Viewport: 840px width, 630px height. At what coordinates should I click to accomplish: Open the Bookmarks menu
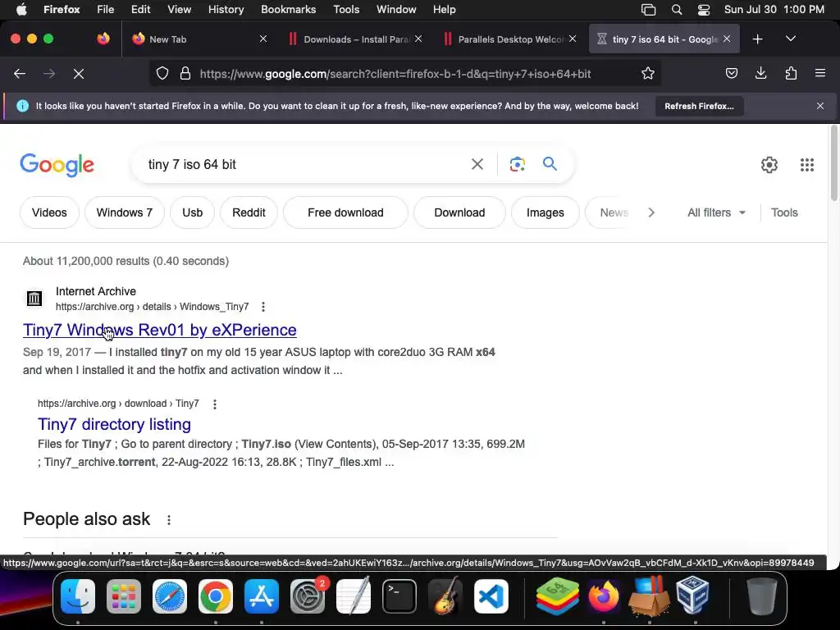[288, 10]
